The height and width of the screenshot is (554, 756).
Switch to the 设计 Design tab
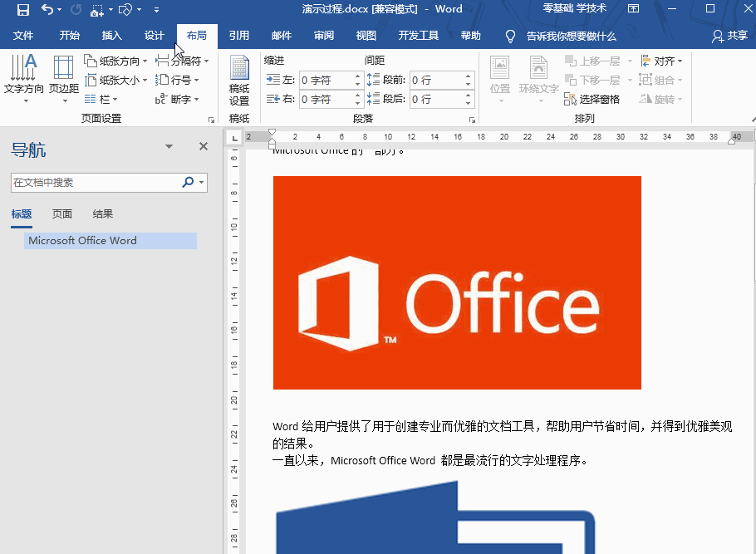[154, 36]
